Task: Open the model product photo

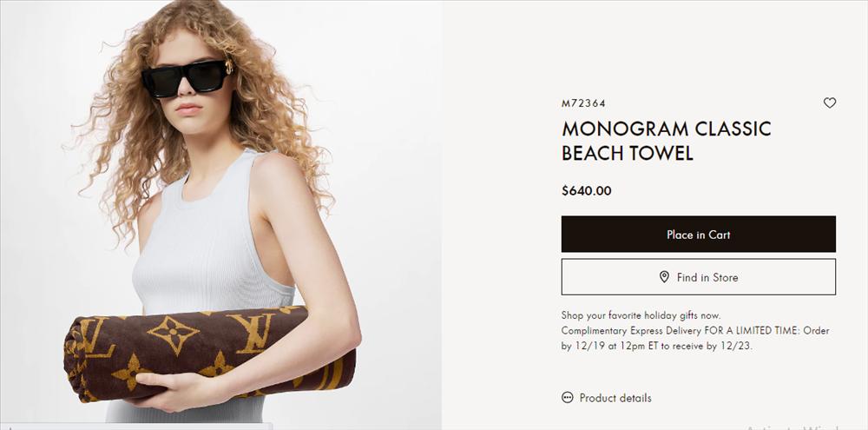Action: tap(220, 212)
